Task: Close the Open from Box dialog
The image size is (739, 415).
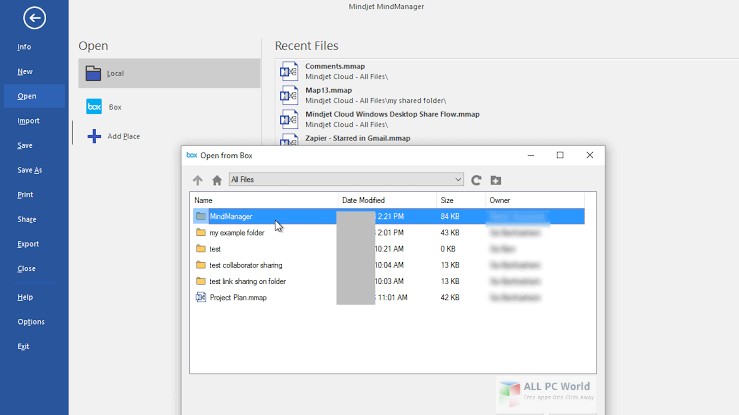Action: click(x=590, y=155)
